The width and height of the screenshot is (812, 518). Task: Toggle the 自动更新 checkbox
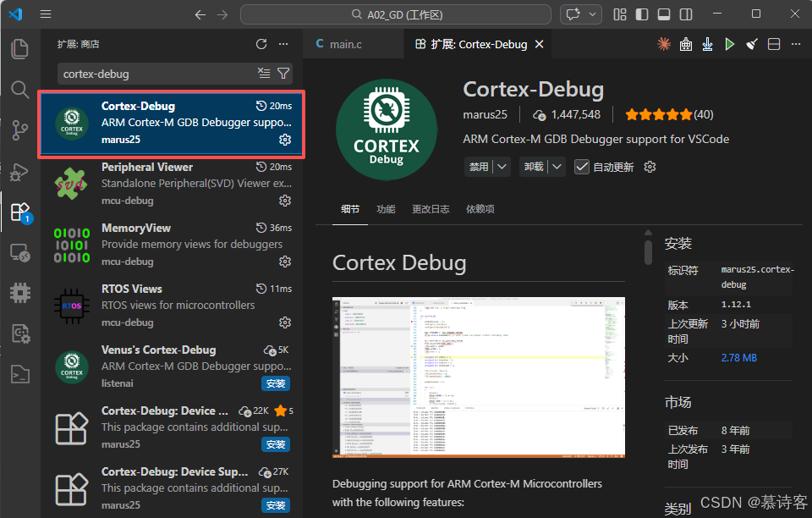582,167
